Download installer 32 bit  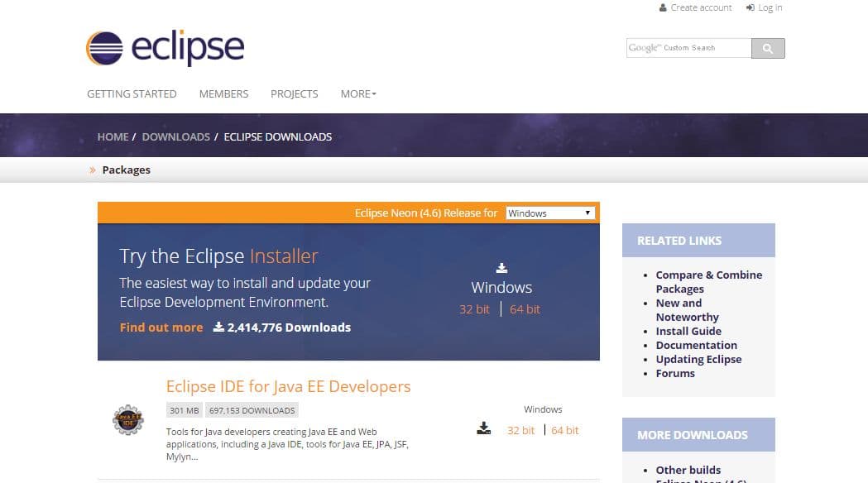click(474, 309)
